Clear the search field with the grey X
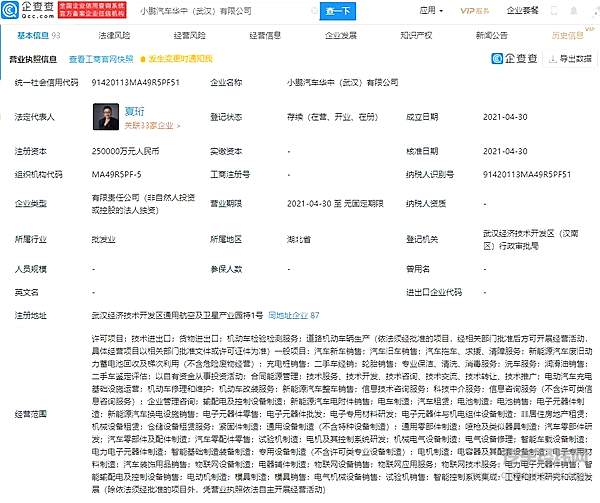The image size is (600, 503). (314, 11)
